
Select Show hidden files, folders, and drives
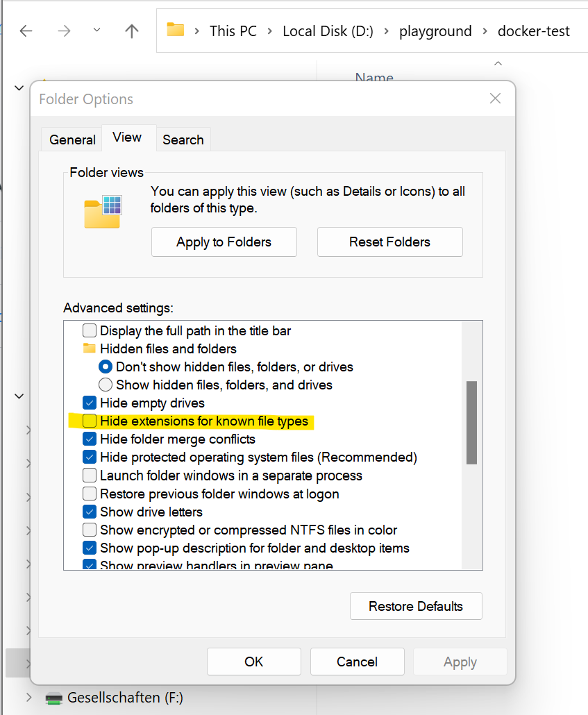pos(106,385)
